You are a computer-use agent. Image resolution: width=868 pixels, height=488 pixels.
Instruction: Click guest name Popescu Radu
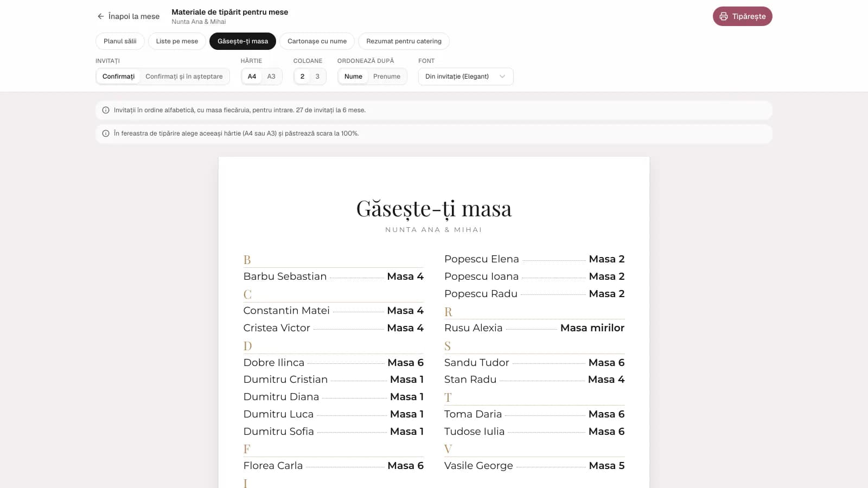click(481, 294)
